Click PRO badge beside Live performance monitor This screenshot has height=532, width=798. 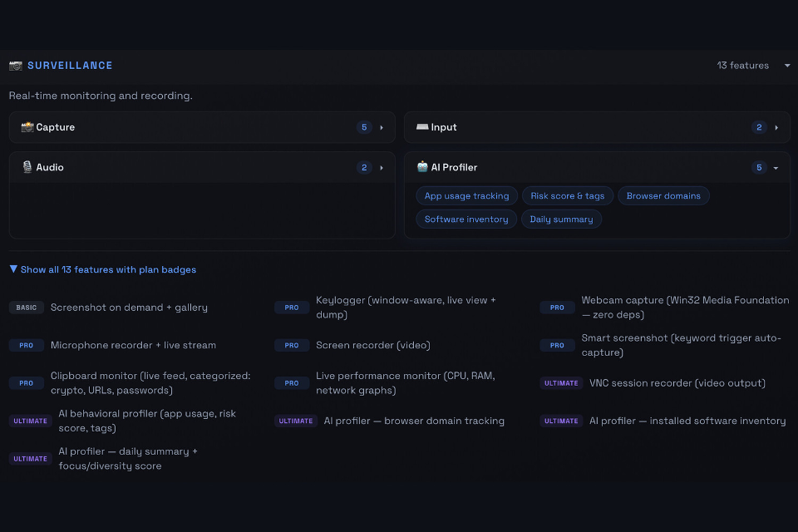pos(292,383)
